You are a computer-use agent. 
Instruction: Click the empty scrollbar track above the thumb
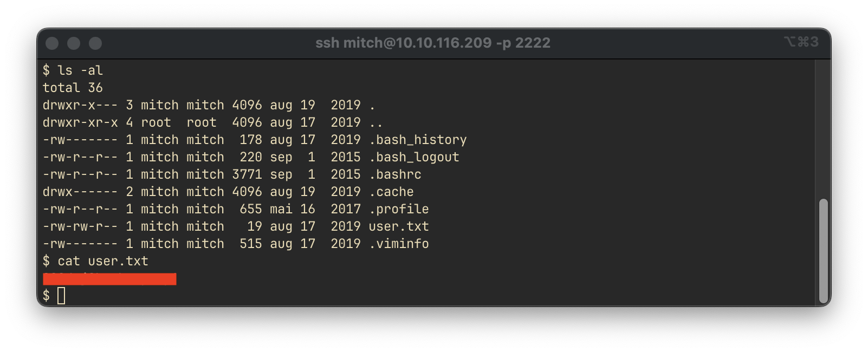pos(824,129)
